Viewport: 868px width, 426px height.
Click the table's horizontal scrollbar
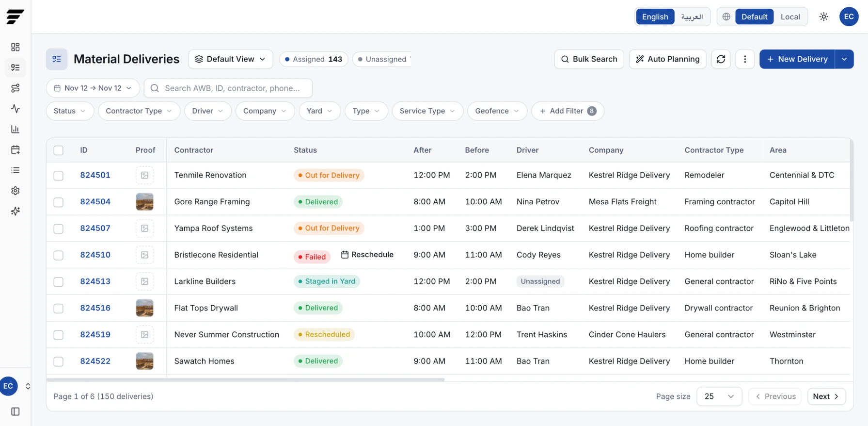[x=246, y=379]
